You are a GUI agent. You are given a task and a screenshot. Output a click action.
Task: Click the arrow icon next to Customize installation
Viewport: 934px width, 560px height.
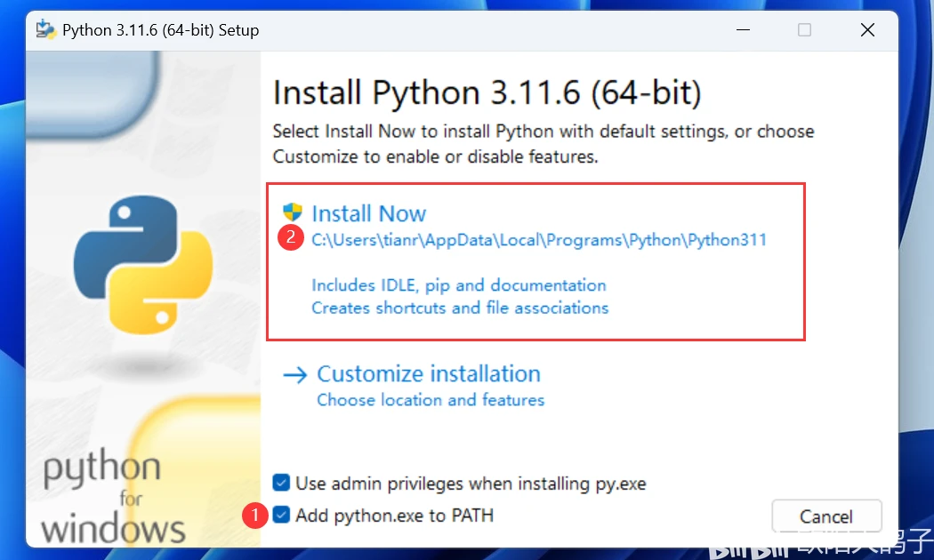pyautogui.click(x=294, y=375)
